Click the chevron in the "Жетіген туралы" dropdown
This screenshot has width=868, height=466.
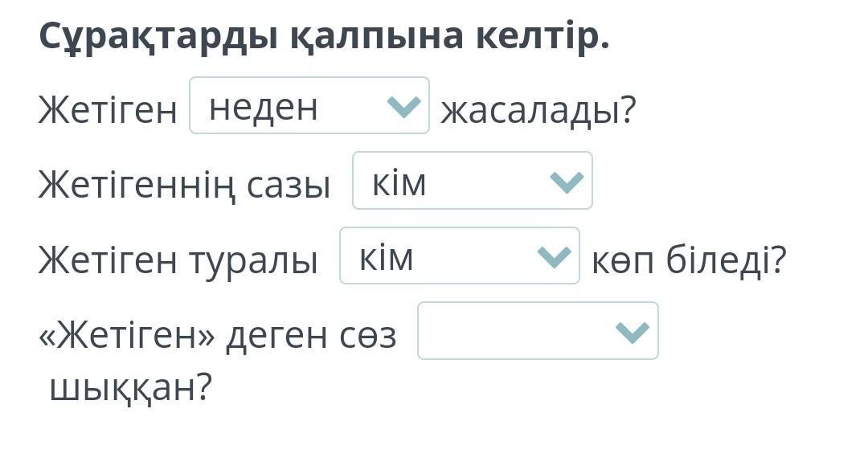coord(554,257)
